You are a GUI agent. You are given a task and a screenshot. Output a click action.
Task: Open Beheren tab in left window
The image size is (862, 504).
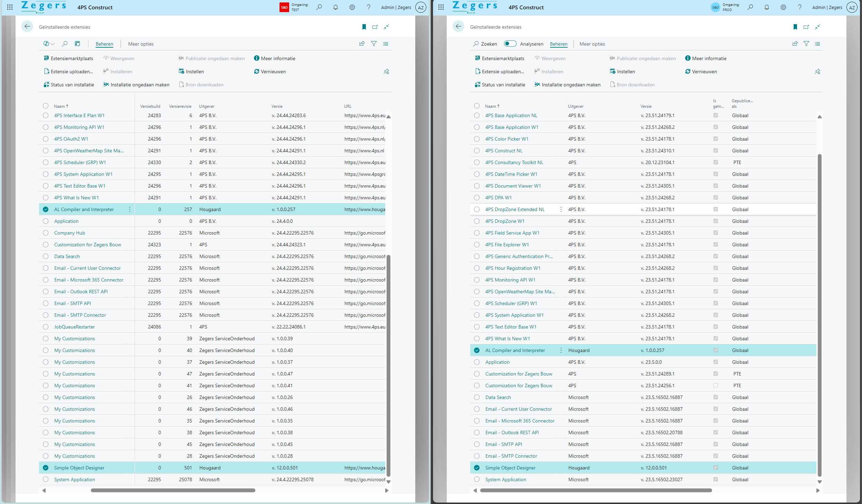pyautogui.click(x=104, y=44)
